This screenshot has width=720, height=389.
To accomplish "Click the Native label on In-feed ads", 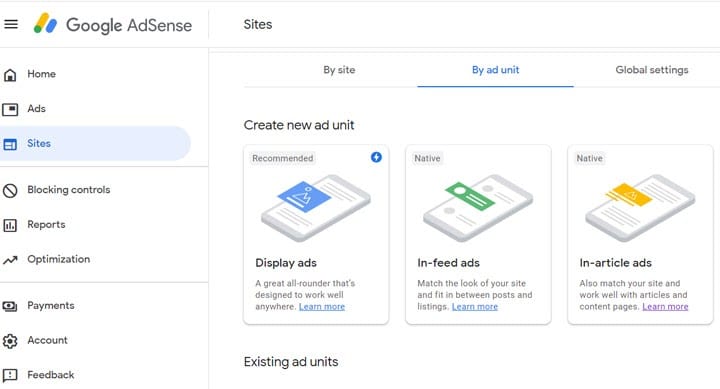I will click(427, 158).
